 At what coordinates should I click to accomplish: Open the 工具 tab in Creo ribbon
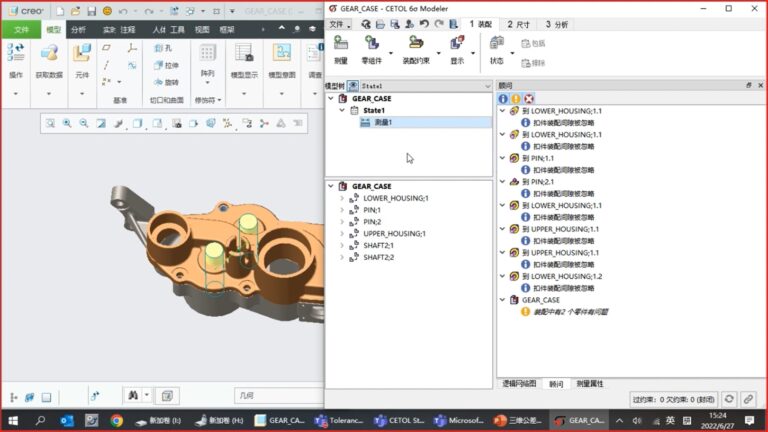coord(177,30)
